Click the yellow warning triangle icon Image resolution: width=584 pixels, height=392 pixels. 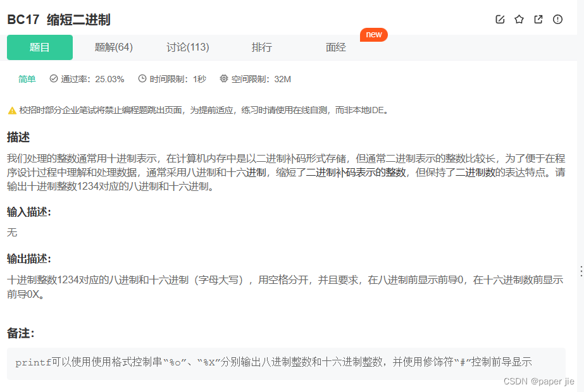coord(12,111)
